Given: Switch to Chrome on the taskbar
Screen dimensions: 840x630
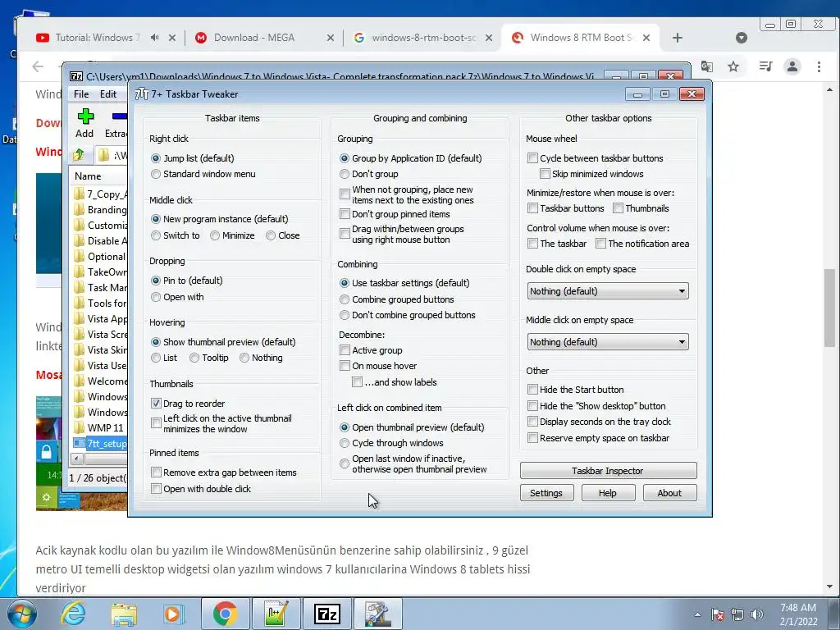Looking at the screenshot, I should tap(226, 614).
